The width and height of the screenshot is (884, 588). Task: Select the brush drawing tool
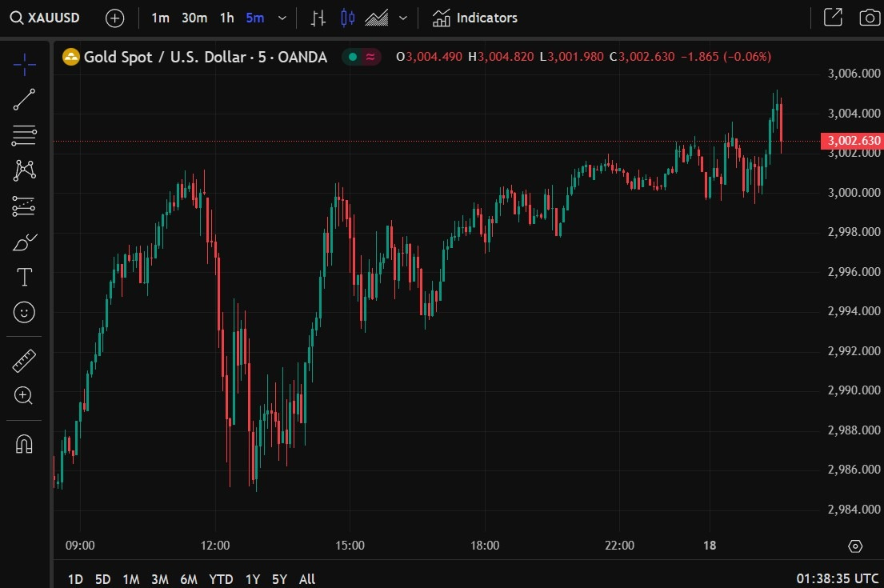24,242
